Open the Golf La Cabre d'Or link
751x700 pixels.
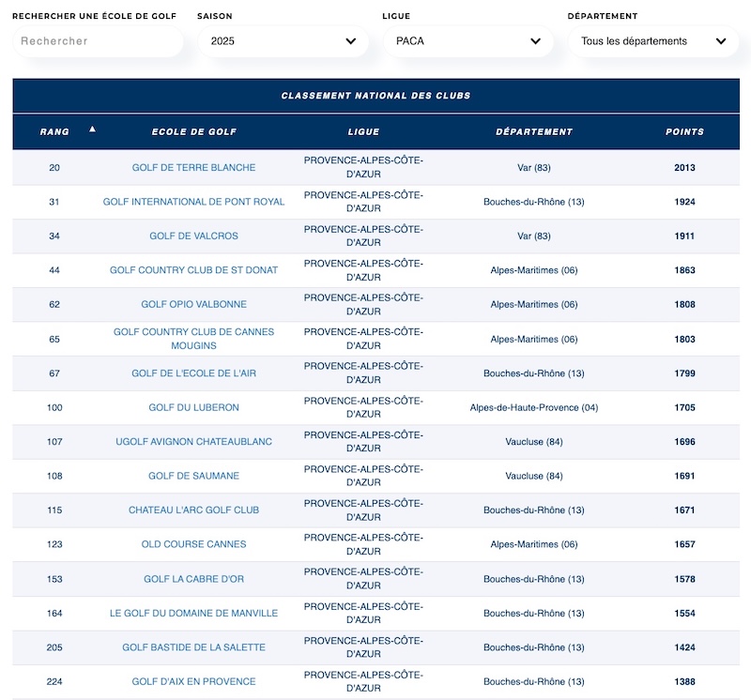[194, 579]
